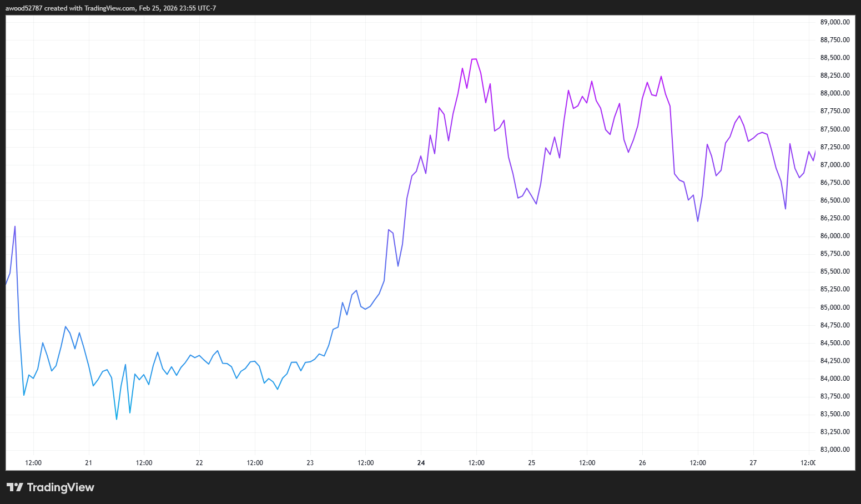Select the chart line at its highest peak
This screenshot has height=504, width=861.
pos(475,58)
